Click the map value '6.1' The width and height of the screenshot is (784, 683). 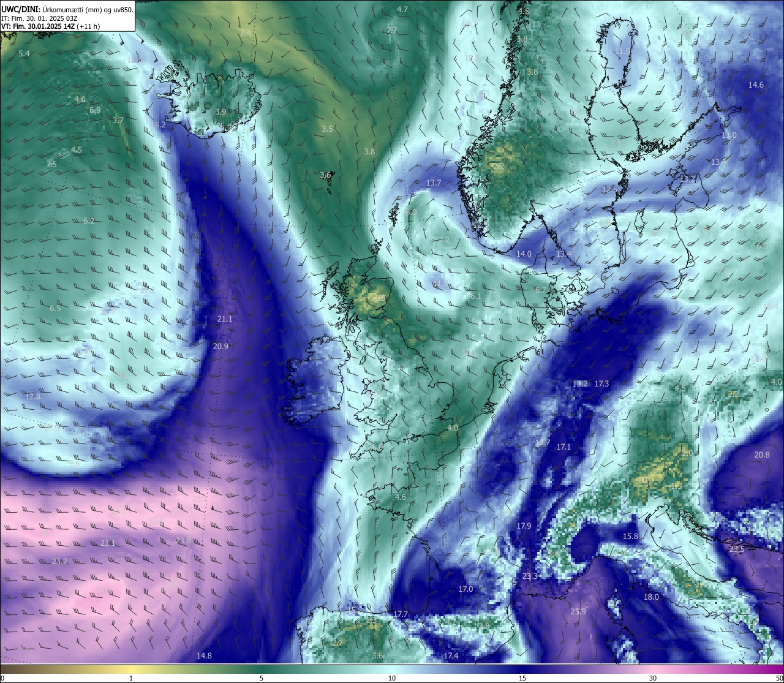click(476, 296)
